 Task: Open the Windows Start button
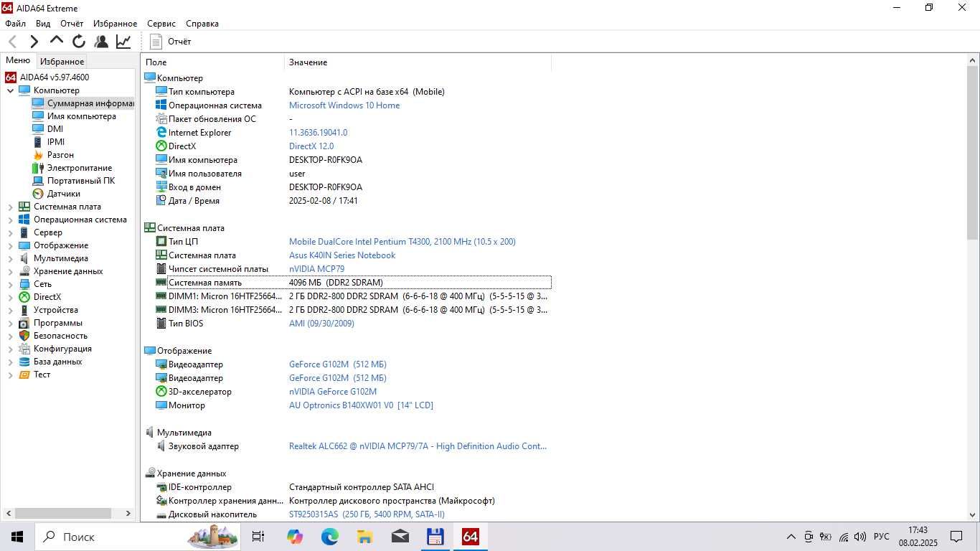(17, 537)
